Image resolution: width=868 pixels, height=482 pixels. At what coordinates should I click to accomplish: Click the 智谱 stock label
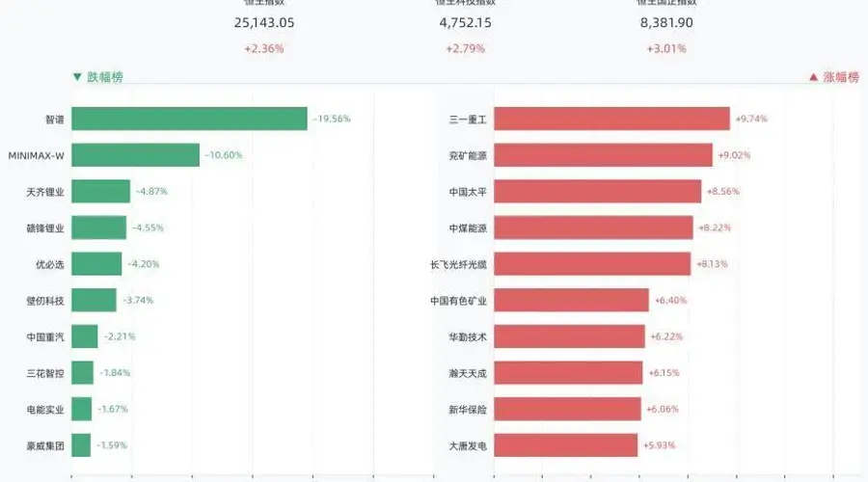click(x=55, y=119)
